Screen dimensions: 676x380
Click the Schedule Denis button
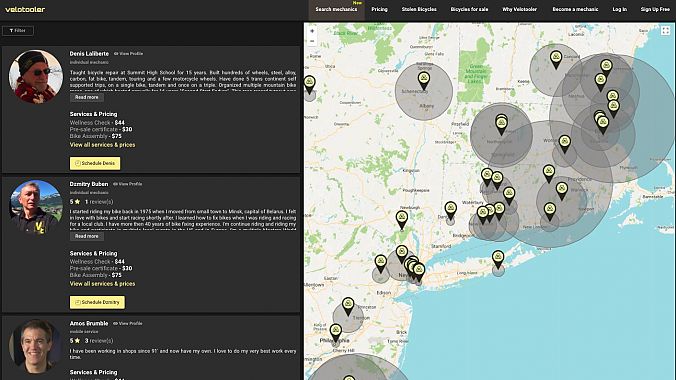tap(95, 163)
